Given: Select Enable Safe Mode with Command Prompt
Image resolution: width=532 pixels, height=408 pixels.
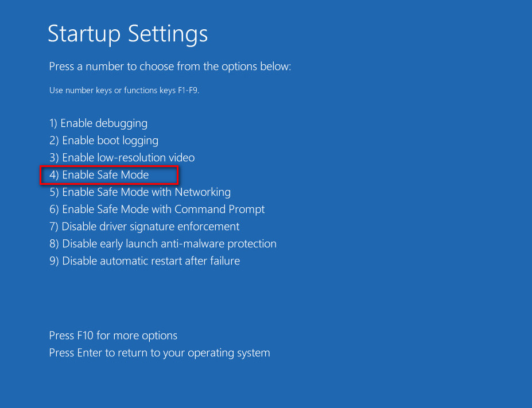Looking at the screenshot, I should pyautogui.click(x=157, y=209).
